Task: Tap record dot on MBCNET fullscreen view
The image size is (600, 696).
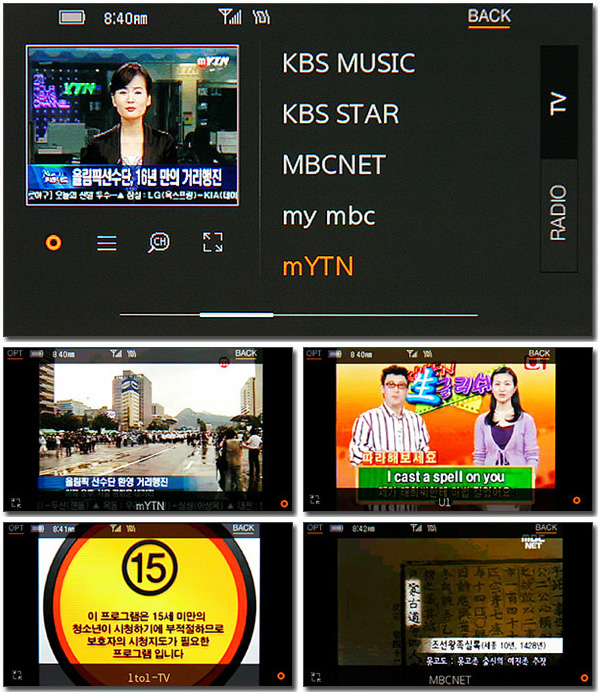Action: click(x=584, y=678)
